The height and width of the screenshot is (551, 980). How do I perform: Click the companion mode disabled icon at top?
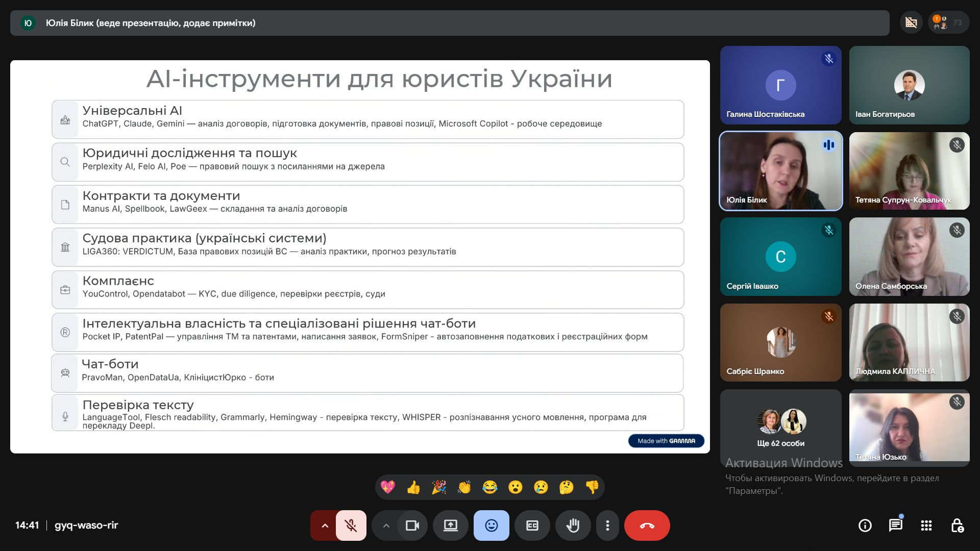[x=911, y=22]
